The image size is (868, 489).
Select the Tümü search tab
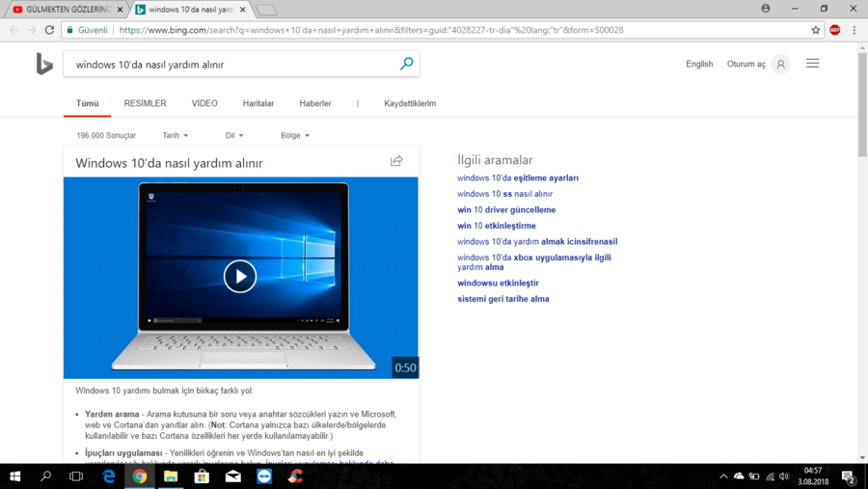coord(87,103)
